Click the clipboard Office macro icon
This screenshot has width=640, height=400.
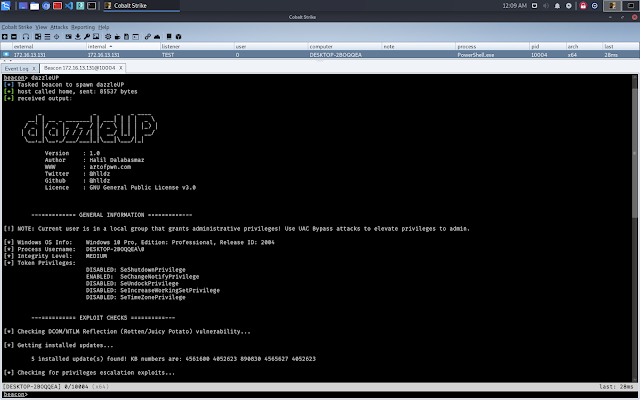pos(126,37)
